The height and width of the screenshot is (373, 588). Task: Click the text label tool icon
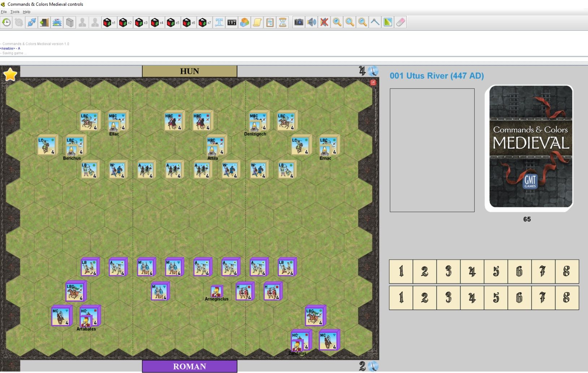(x=219, y=22)
